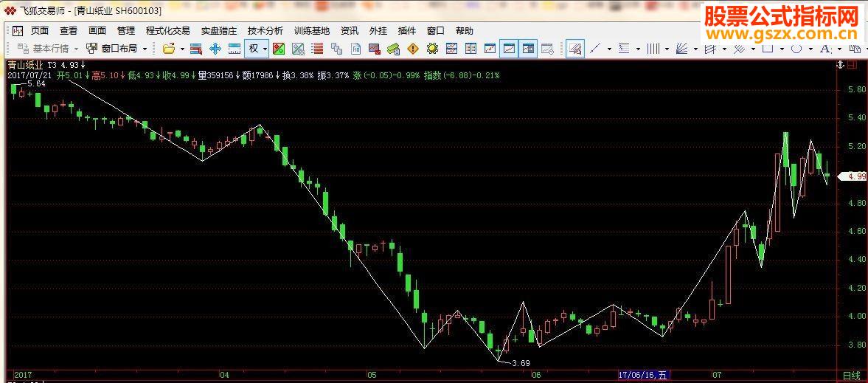Expand the folder icon dropdown arrow

182,49
